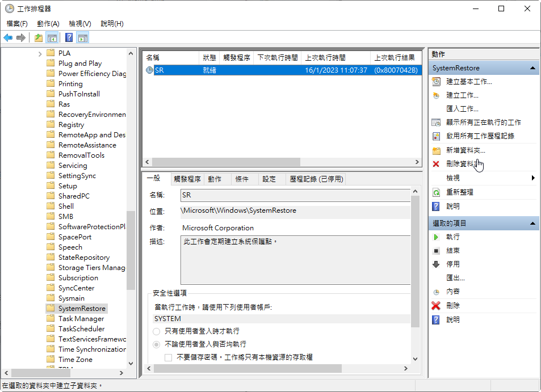Viewport: 541px width, 392px height.
Task: Select the Plug and Play folder
Action: (80, 64)
